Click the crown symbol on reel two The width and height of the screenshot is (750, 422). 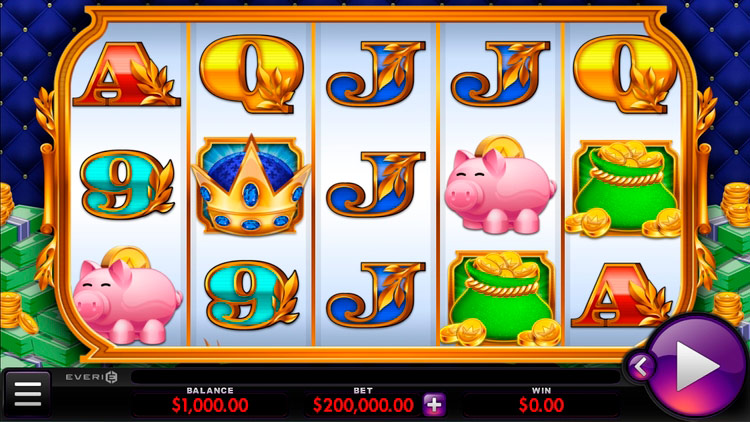[251, 186]
